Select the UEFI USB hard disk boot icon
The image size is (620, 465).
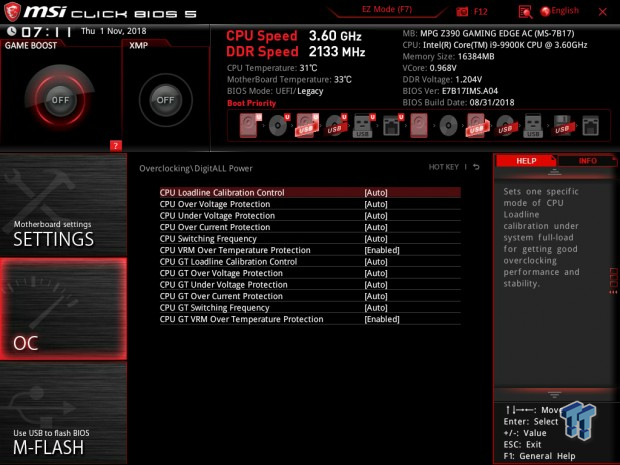tap(307, 125)
